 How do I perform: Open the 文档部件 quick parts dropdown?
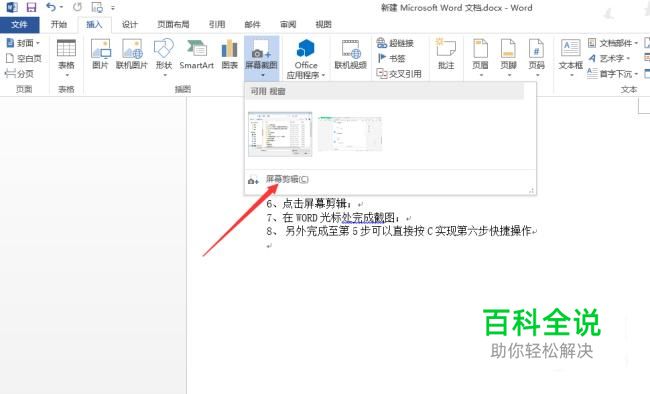pos(613,43)
